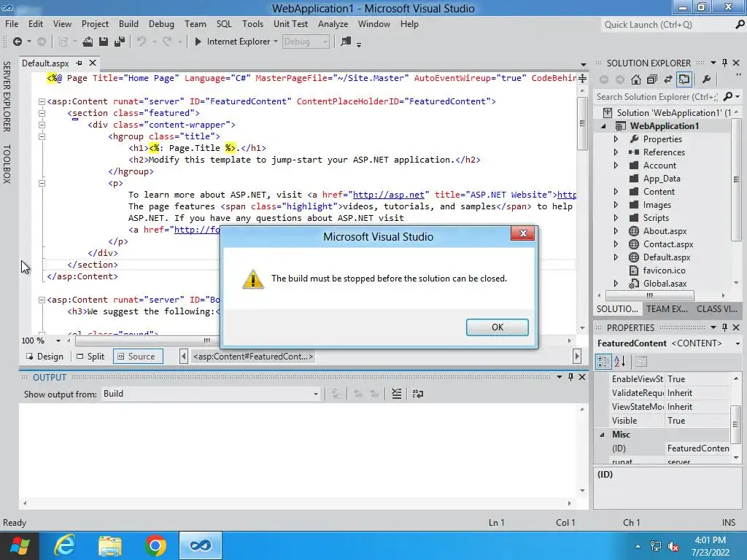Click the Quick Launch search field

click(x=667, y=25)
